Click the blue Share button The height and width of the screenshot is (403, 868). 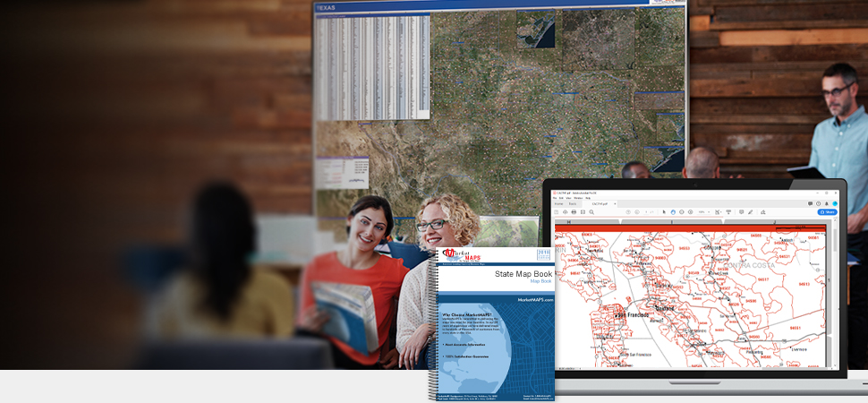828,211
